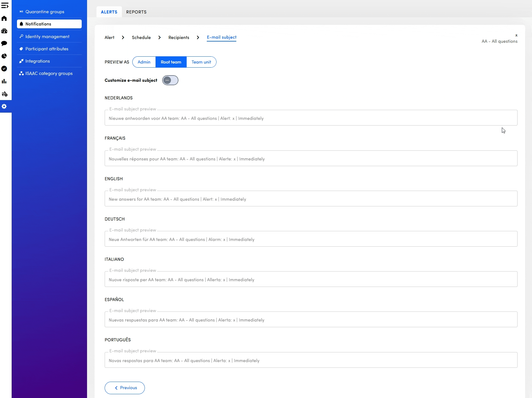Open the dashboard gauge icon

pyautogui.click(x=4, y=31)
